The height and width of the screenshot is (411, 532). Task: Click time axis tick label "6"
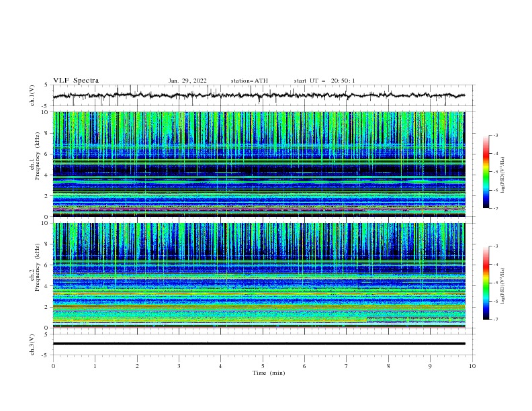pyautogui.click(x=304, y=366)
